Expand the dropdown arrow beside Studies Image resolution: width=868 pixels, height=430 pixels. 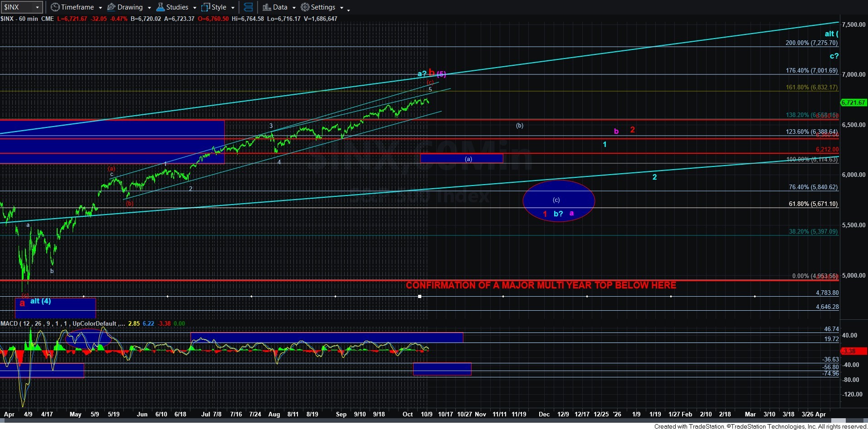point(195,8)
